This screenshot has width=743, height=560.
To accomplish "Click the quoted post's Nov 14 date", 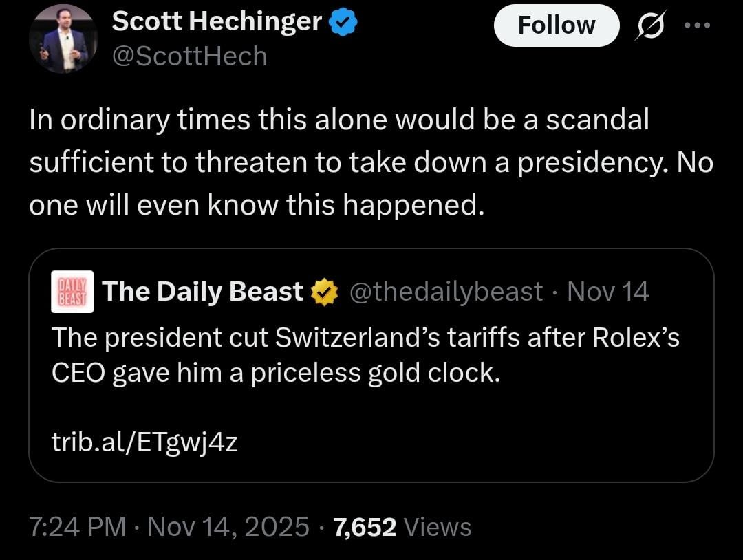I will coord(608,292).
